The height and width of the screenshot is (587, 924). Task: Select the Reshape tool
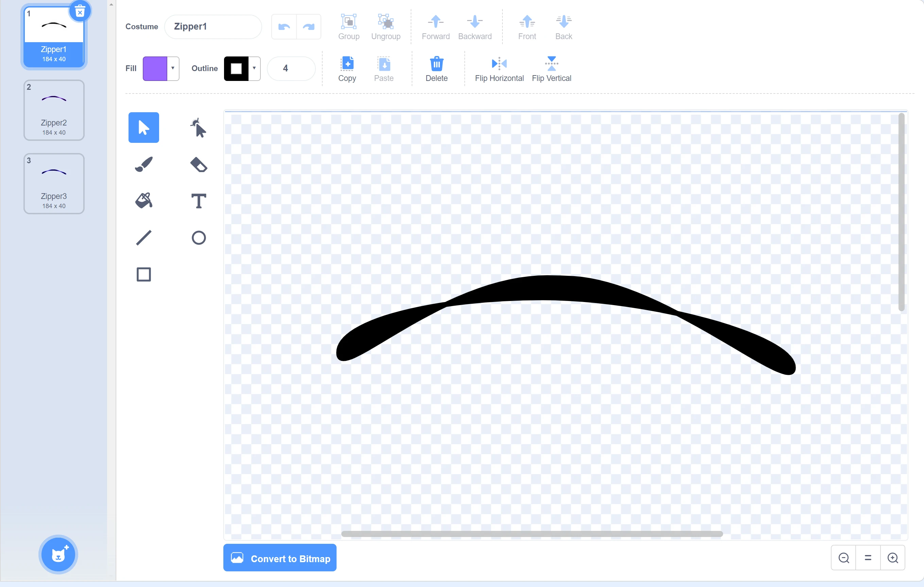199,128
